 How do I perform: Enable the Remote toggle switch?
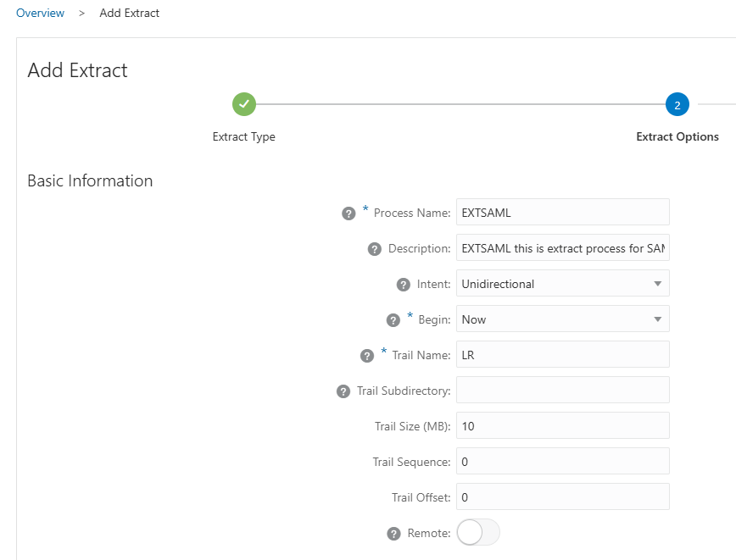[478, 533]
